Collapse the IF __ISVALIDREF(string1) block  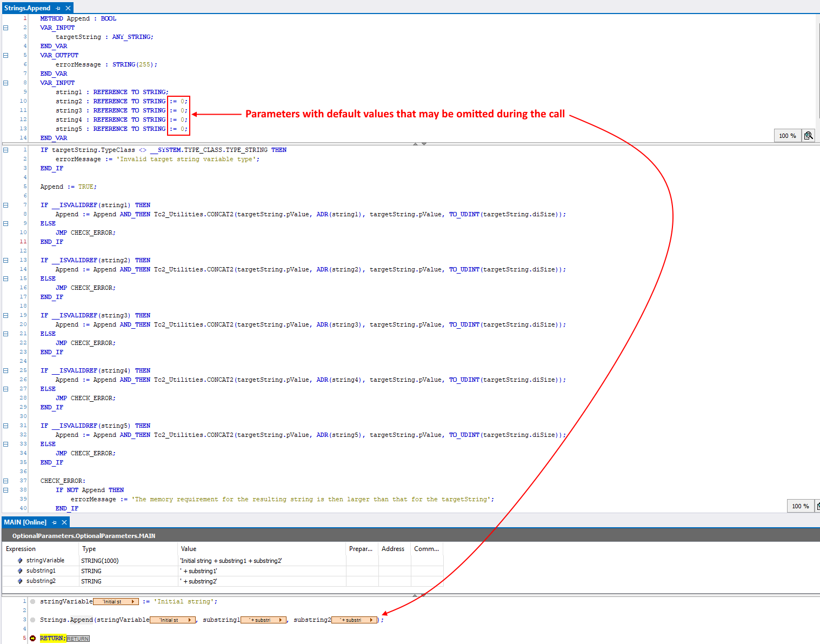pos(6,205)
